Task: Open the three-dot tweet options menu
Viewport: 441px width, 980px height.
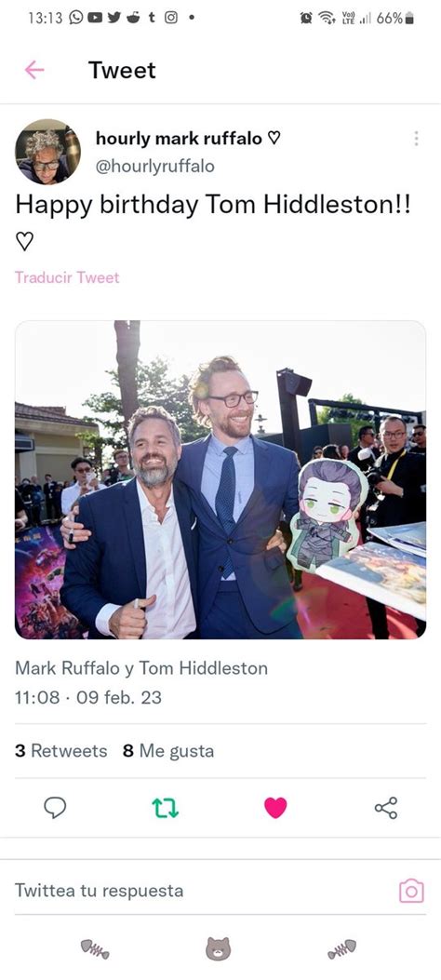Action: (x=416, y=138)
